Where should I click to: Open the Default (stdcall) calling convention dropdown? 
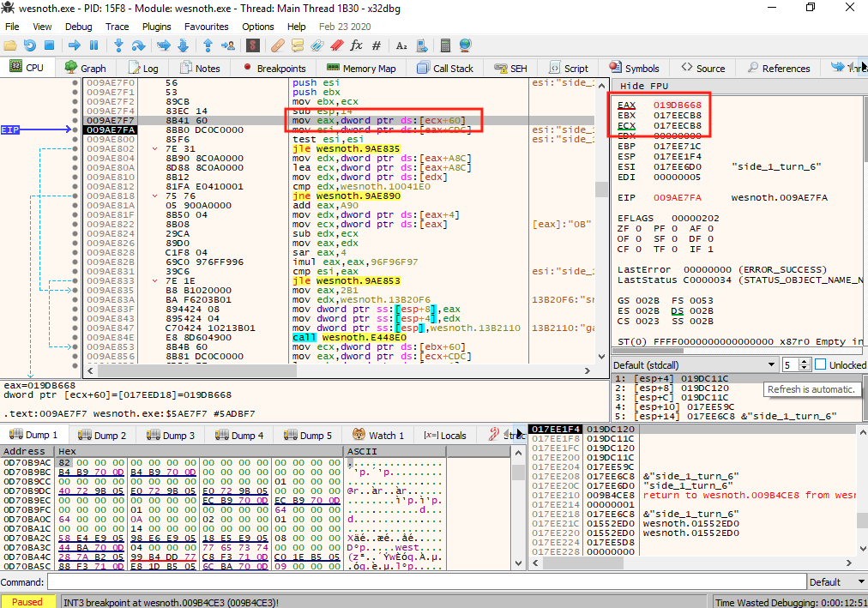click(x=694, y=364)
